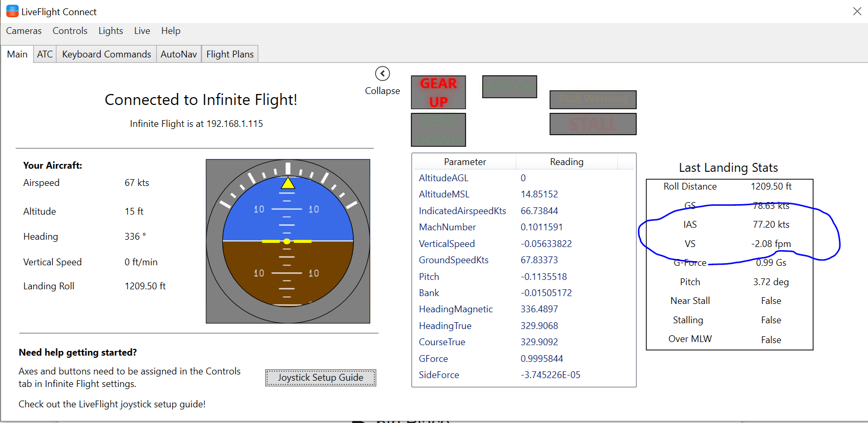The height and width of the screenshot is (423, 868).
Task: Select the Pitch parameter in the readings table
Action: point(429,277)
